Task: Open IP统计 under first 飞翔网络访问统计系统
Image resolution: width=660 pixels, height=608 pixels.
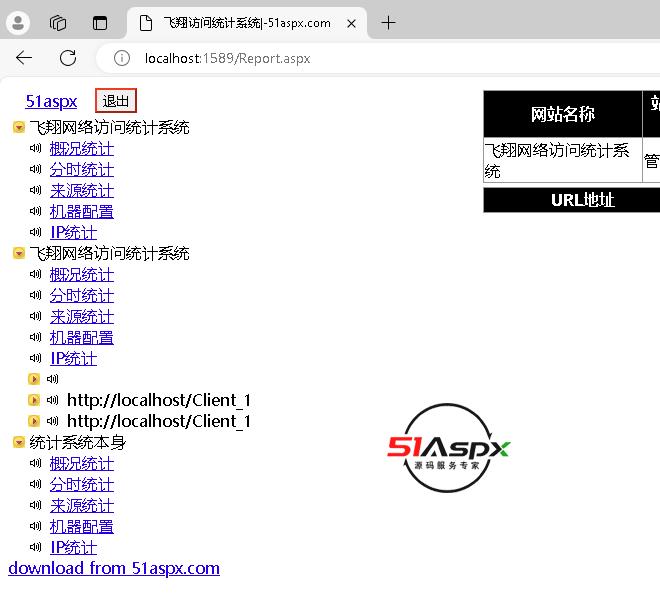Action: click(74, 232)
